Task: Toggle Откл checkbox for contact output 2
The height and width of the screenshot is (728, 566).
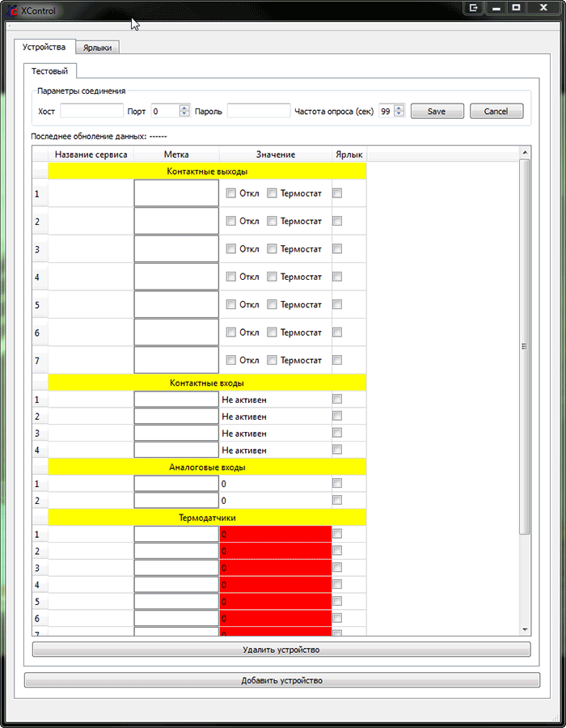Action: coord(230,221)
